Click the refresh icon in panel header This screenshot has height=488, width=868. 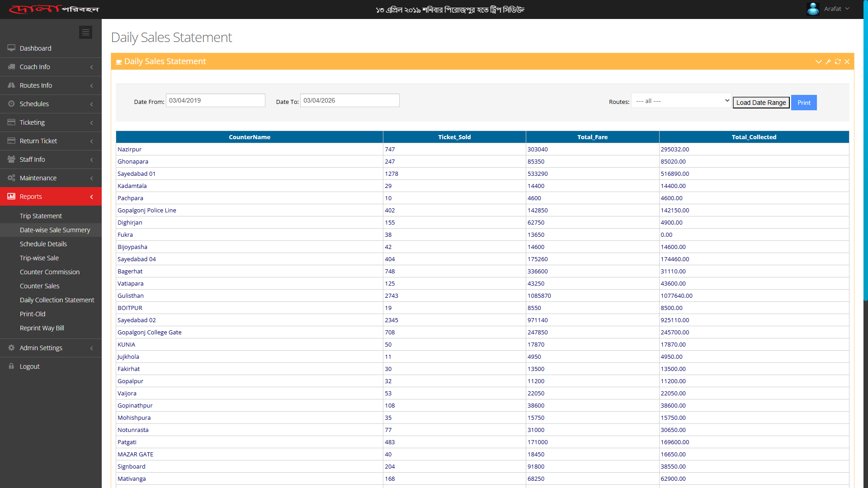(838, 61)
